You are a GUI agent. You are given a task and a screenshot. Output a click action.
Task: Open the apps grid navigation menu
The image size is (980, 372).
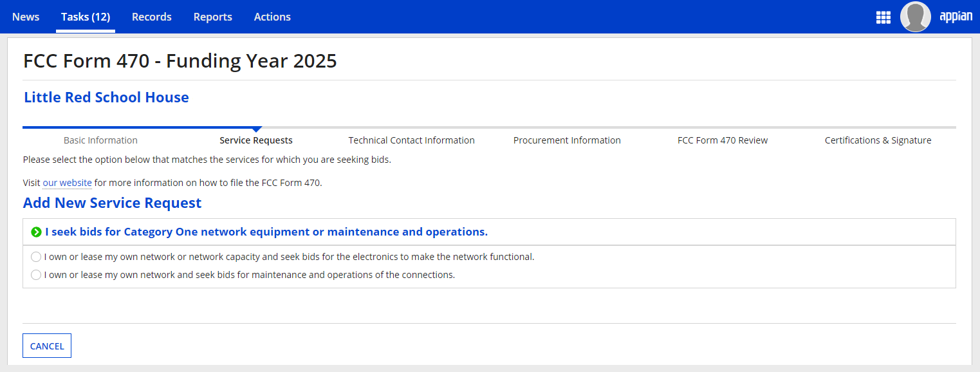883,17
